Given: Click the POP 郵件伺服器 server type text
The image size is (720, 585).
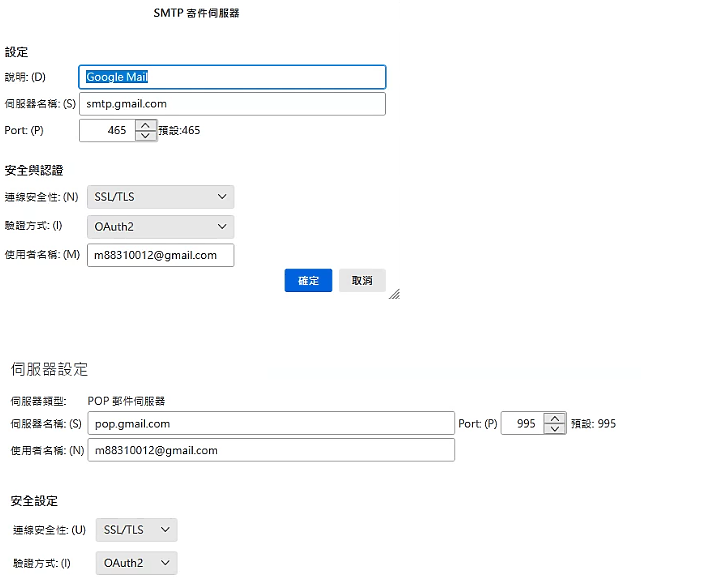Looking at the screenshot, I should coord(126,401).
